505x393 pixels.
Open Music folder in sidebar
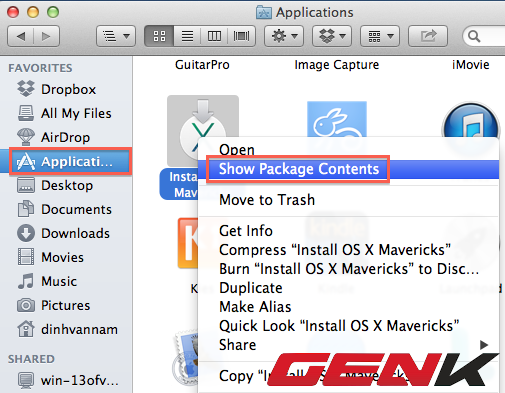point(66,281)
